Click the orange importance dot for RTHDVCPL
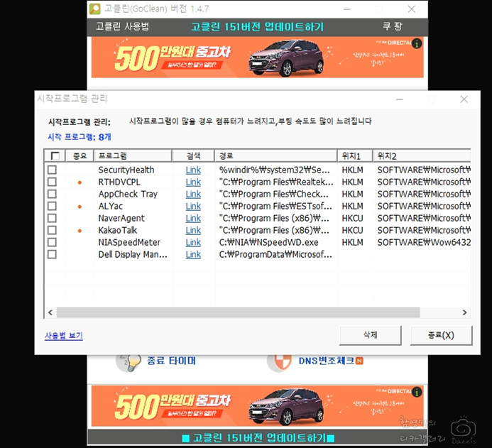Screen dimensions: 492x448 click(x=80, y=182)
